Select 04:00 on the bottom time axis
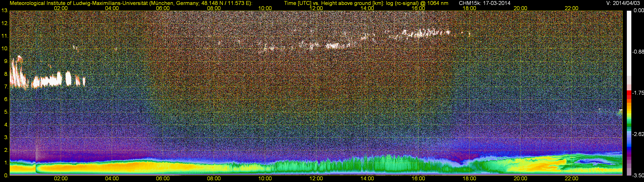Screen dimensions: 644x182 [x=112, y=179]
